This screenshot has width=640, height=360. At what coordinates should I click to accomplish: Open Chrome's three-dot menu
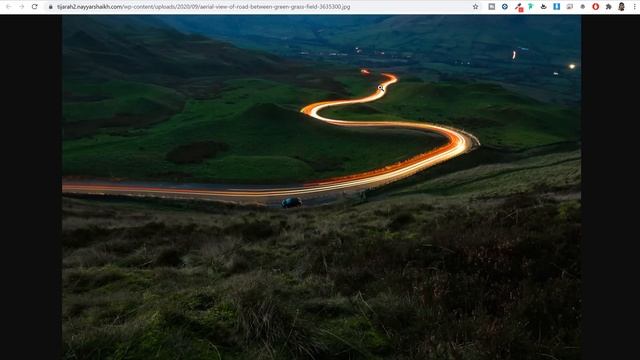pyautogui.click(x=634, y=7)
